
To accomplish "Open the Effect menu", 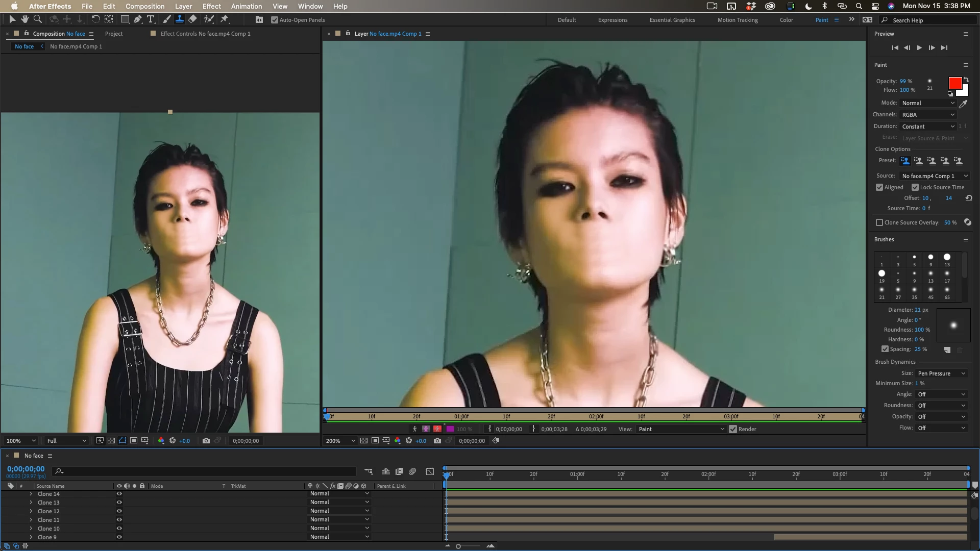I will 211,6.
